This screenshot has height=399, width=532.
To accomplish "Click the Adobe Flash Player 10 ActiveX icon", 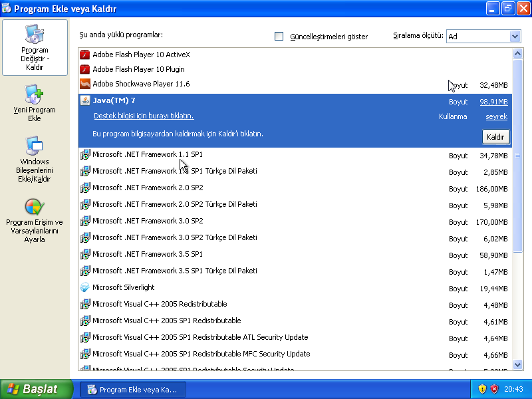I will [x=85, y=55].
